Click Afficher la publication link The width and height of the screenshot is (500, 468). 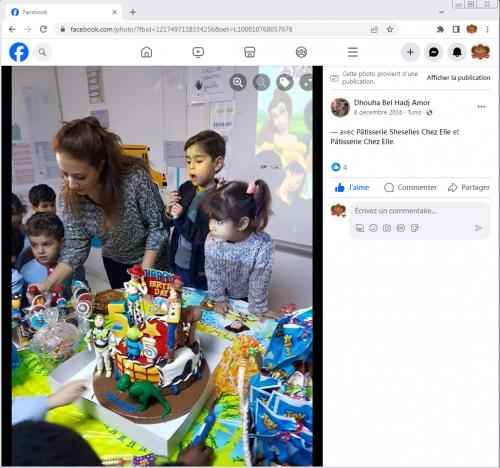click(x=458, y=78)
